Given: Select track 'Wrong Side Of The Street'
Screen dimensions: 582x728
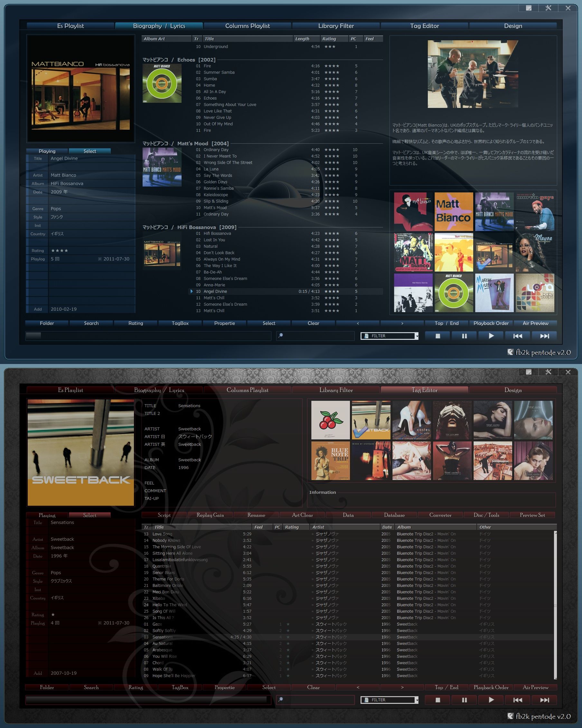Looking at the screenshot, I should (286, 162).
